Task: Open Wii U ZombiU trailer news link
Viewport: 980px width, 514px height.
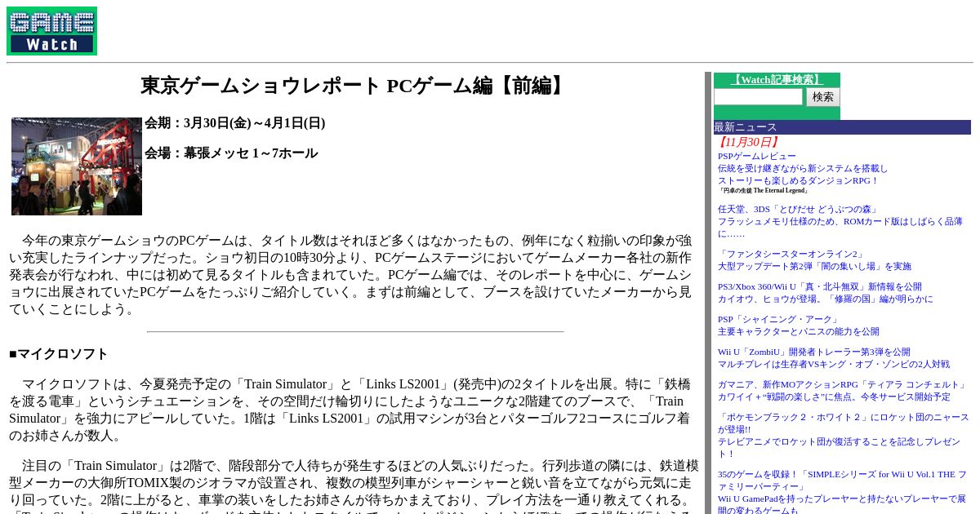Action: pos(834,358)
